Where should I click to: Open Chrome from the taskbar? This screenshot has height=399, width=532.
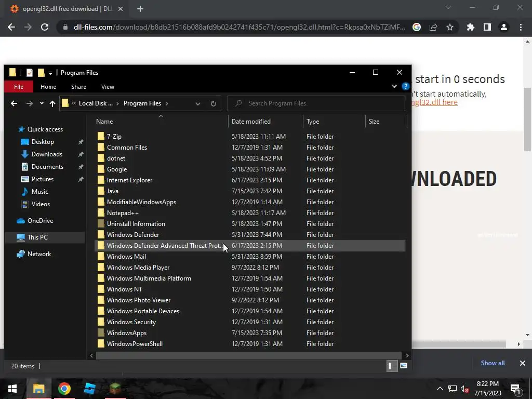tap(64, 389)
